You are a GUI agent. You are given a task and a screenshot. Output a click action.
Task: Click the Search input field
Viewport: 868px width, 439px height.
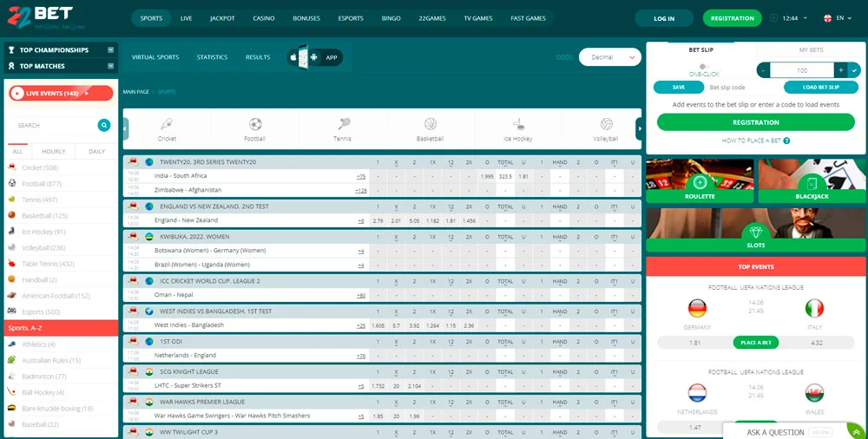pos(54,125)
